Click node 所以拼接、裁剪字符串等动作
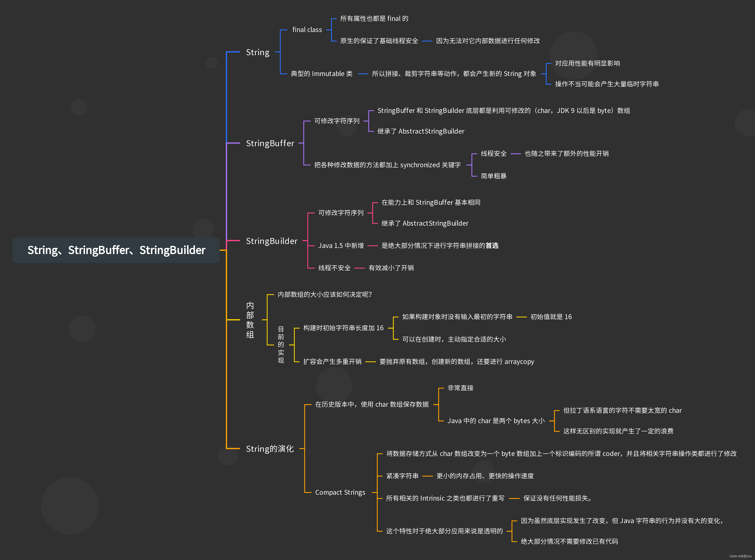755x560 pixels. 454,74
